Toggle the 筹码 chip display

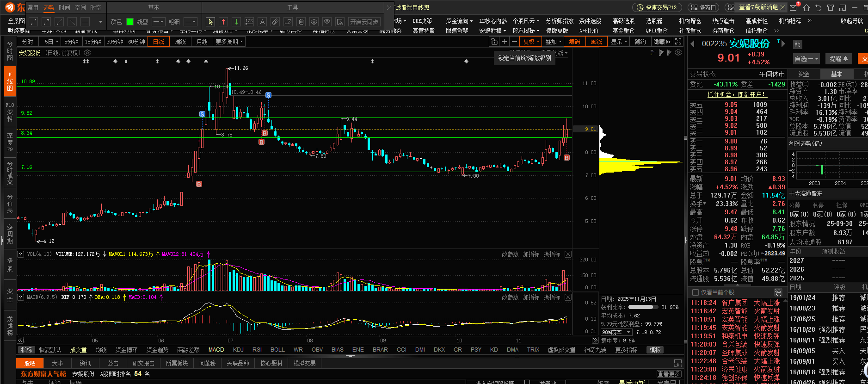575,42
